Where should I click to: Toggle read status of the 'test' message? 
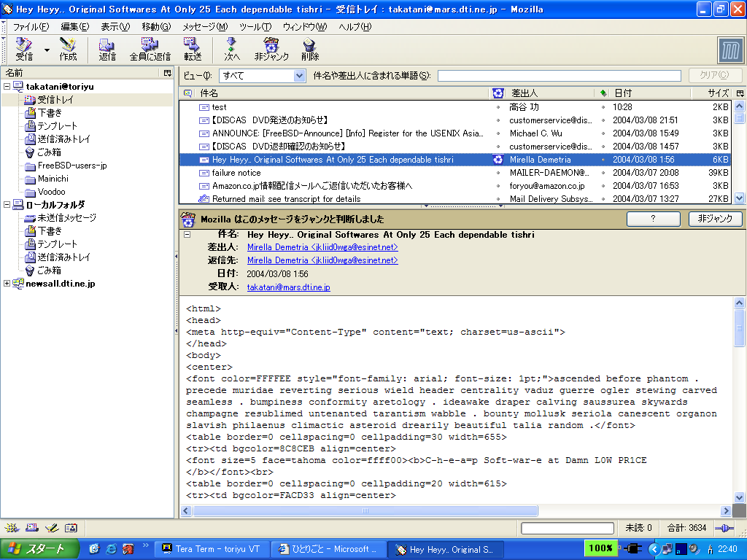[603, 107]
